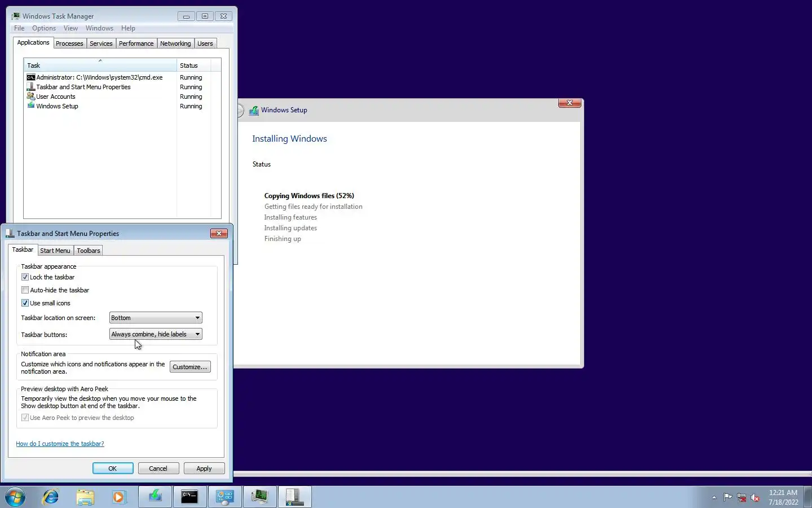Open 'How do I customize the taskbar?' link
Screen dimensions: 812x508
click(60, 444)
